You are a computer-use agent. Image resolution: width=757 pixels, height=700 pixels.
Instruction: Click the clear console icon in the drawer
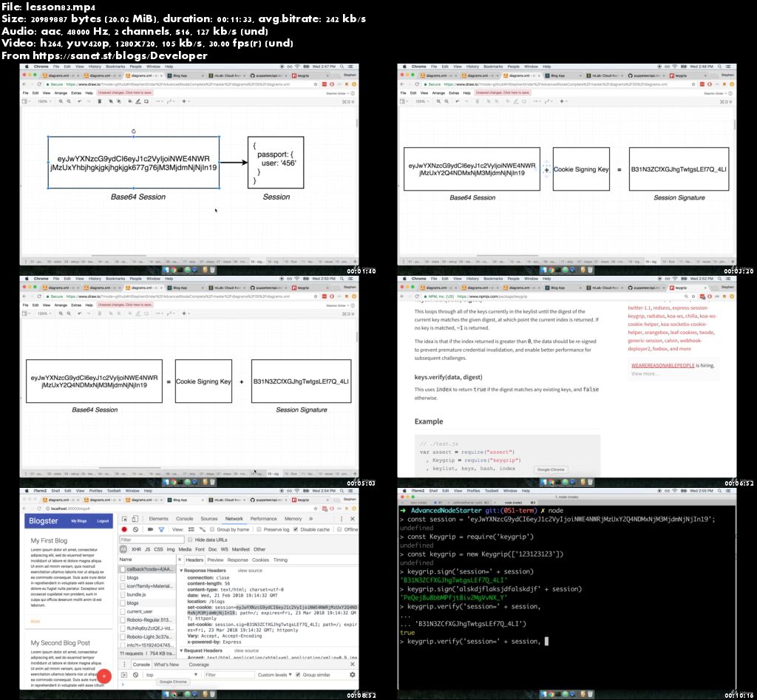click(x=136, y=674)
